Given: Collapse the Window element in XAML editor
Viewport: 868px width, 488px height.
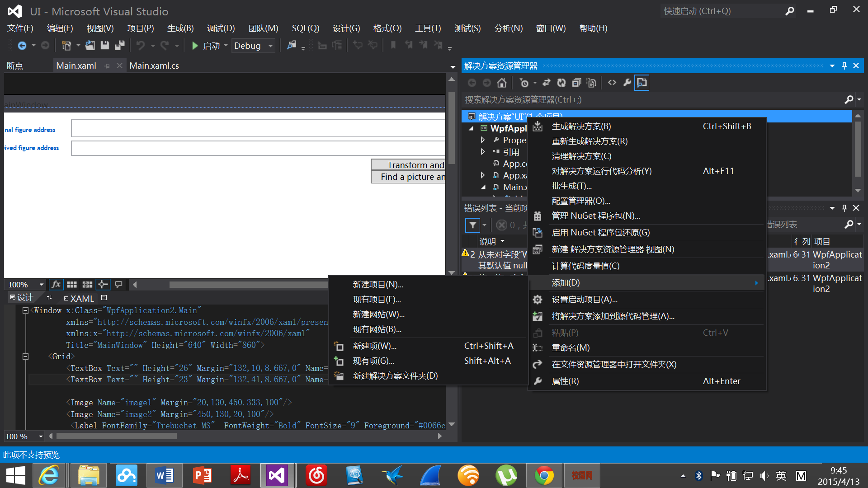Looking at the screenshot, I should point(25,310).
